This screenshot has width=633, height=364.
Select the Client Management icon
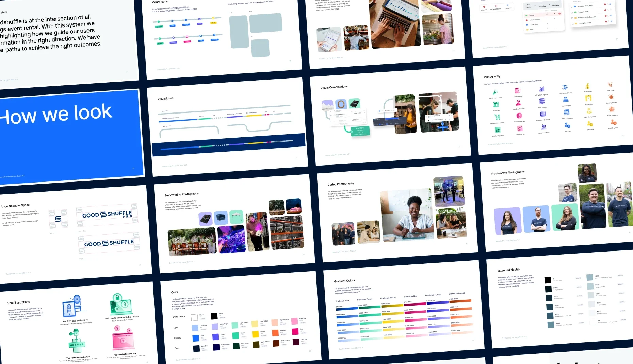(589, 111)
